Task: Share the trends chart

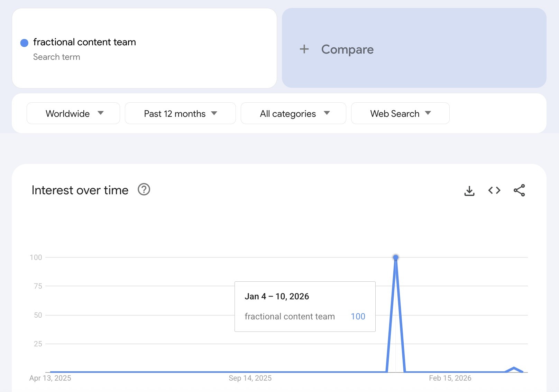Action: click(x=520, y=190)
